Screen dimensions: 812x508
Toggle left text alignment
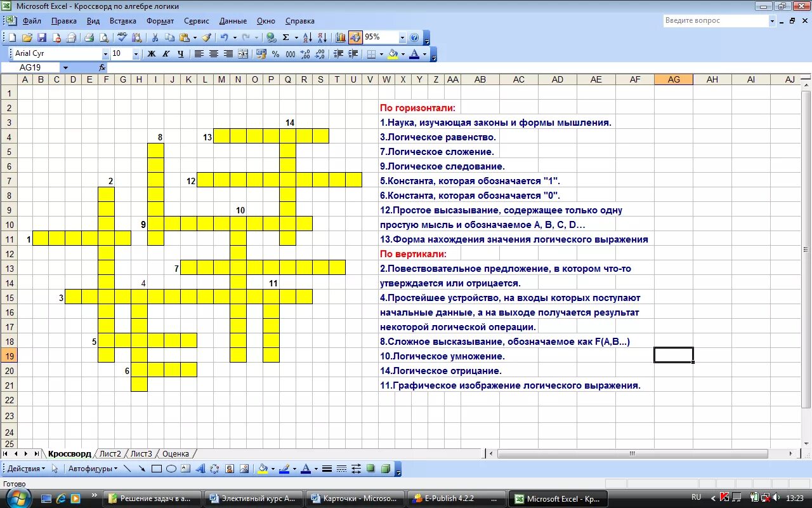[x=199, y=54]
